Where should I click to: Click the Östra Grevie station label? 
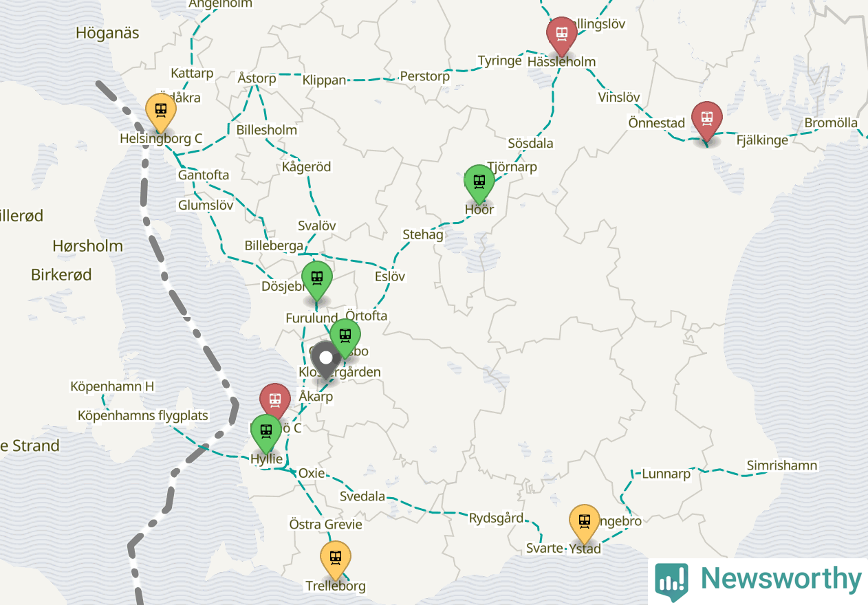point(325,525)
